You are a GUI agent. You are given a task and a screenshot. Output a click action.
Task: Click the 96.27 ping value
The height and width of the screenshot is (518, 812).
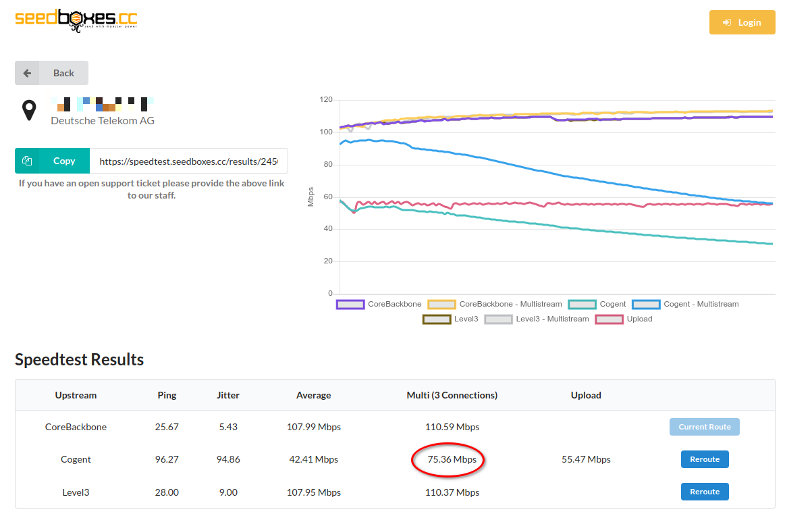point(167,459)
